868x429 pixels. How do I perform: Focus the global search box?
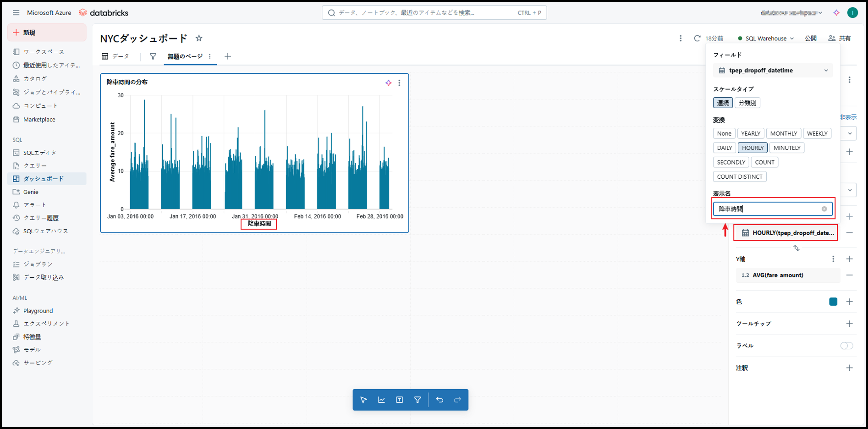pyautogui.click(x=434, y=13)
